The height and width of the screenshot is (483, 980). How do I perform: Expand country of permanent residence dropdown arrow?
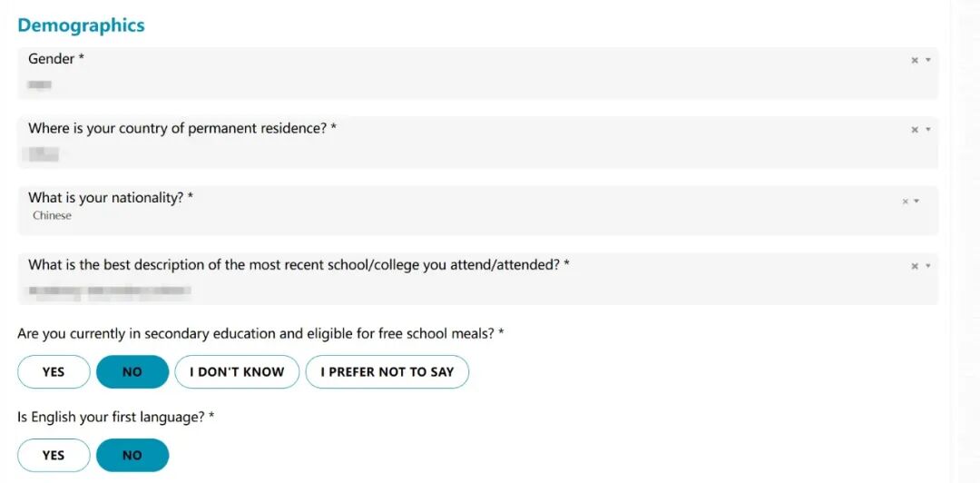click(928, 130)
